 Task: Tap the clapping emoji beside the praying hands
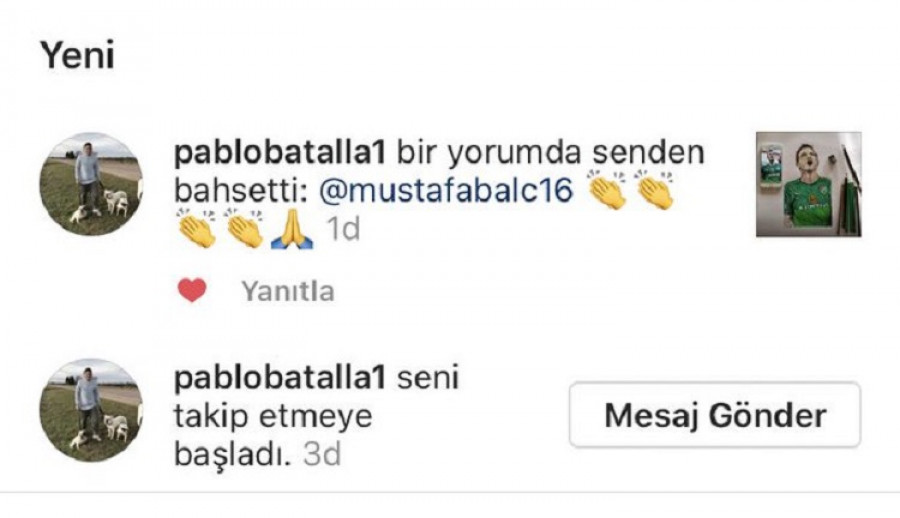click(244, 229)
